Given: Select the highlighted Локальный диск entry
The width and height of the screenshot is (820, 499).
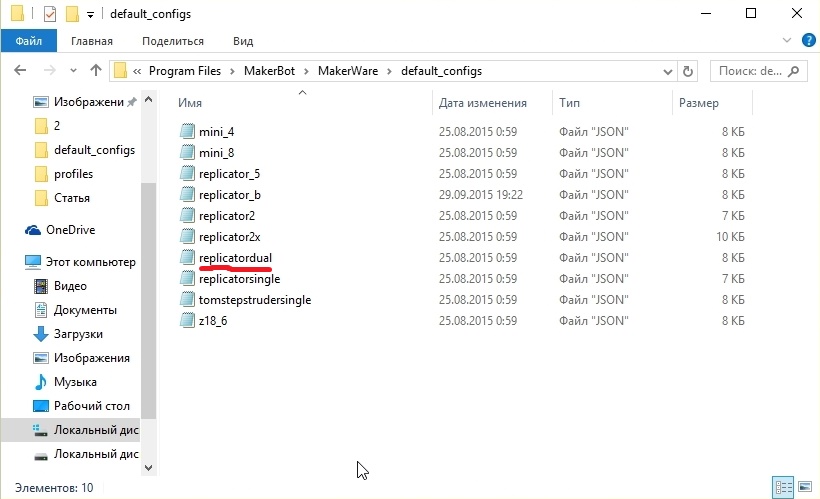Looking at the screenshot, I should pos(71,430).
